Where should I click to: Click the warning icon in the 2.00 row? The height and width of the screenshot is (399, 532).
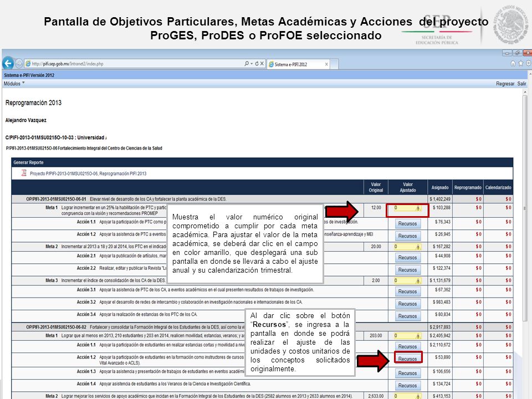pyautogui.click(x=418, y=280)
